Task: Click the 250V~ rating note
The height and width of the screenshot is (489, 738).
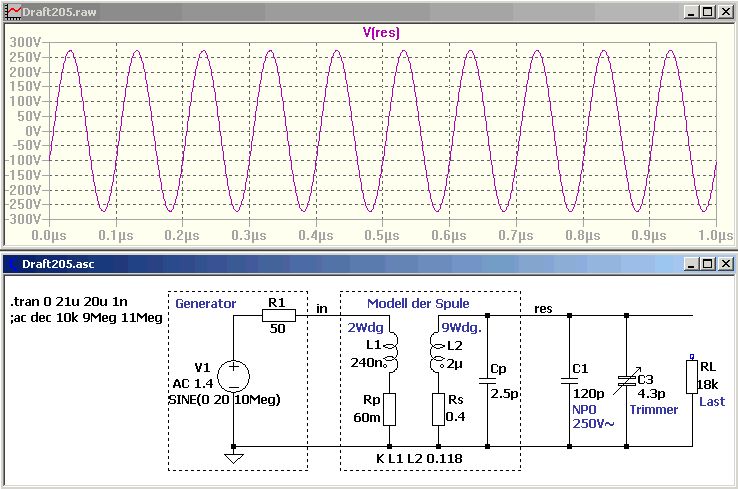Action: coord(593,424)
